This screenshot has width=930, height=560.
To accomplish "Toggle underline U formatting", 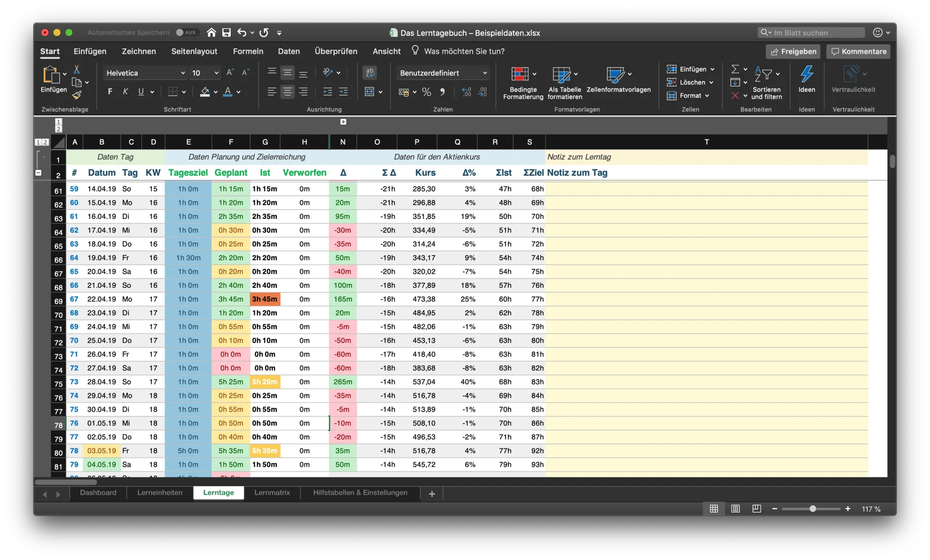I will pos(141,92).
